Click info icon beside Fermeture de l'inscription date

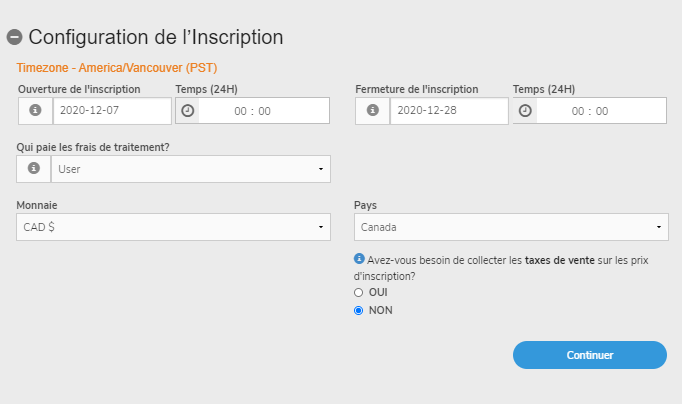coord(372,110)
